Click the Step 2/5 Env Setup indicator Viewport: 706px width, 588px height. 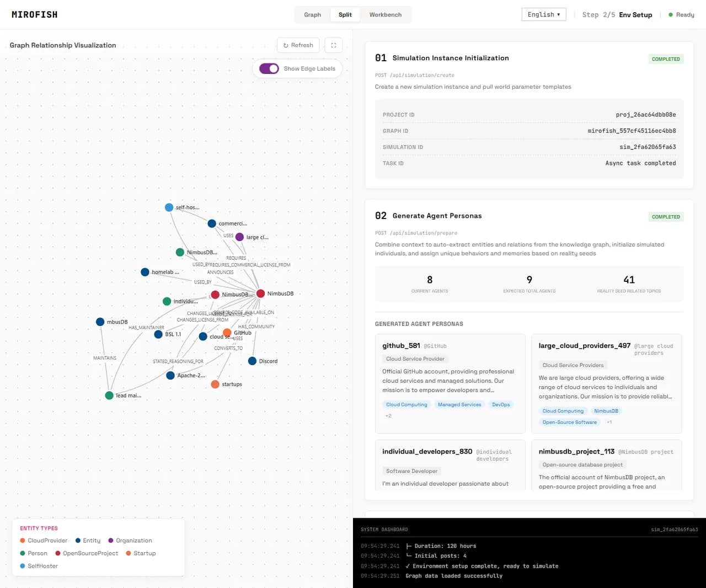(617, 15)
